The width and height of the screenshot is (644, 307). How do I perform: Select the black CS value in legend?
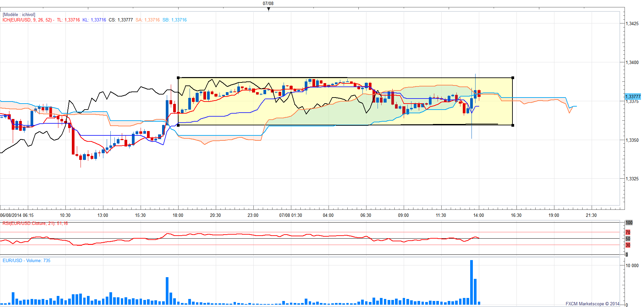121,20
